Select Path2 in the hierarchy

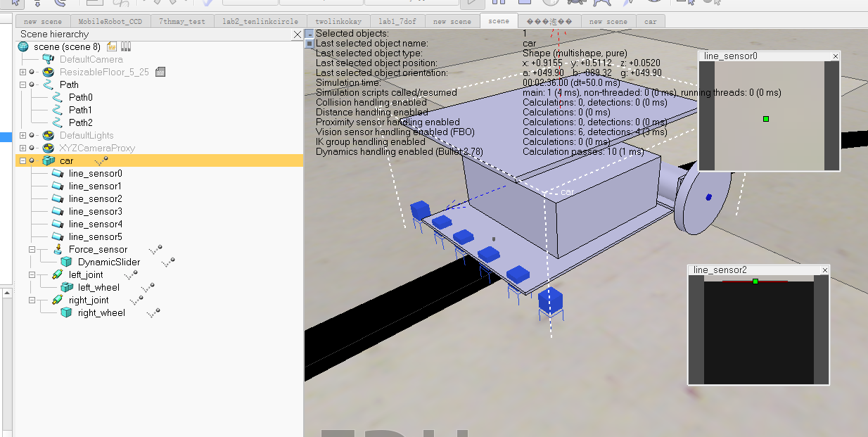(81, 123)
